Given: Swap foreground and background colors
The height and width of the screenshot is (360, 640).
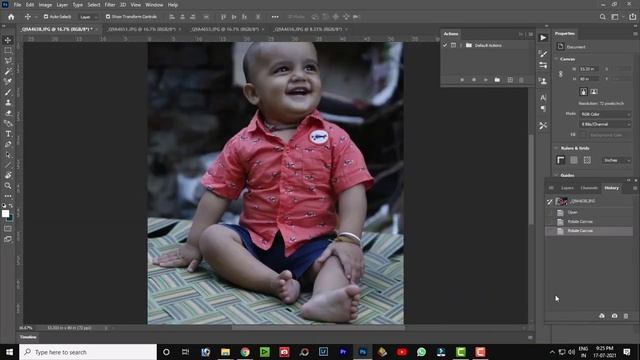Looking at the screenshot, I should point(11,206).
